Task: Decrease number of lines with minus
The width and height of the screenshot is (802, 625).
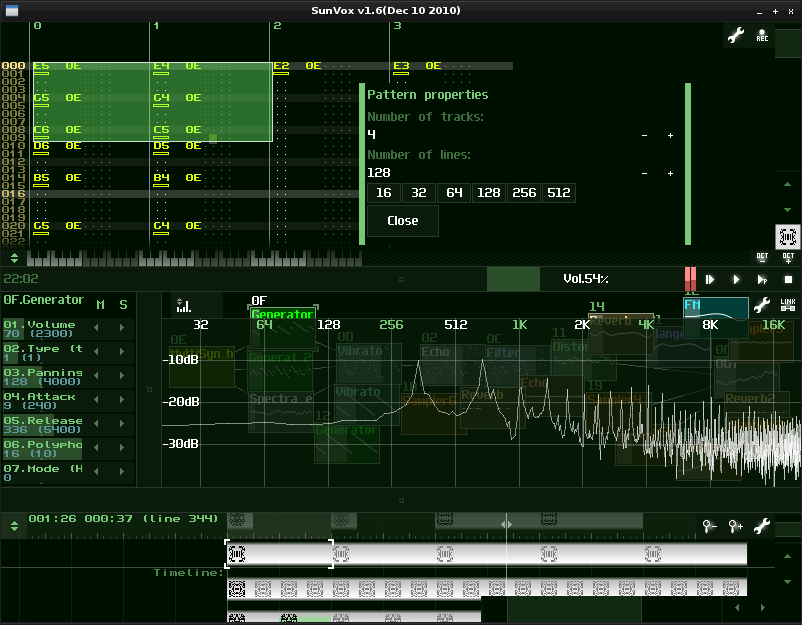Action: 644,173
